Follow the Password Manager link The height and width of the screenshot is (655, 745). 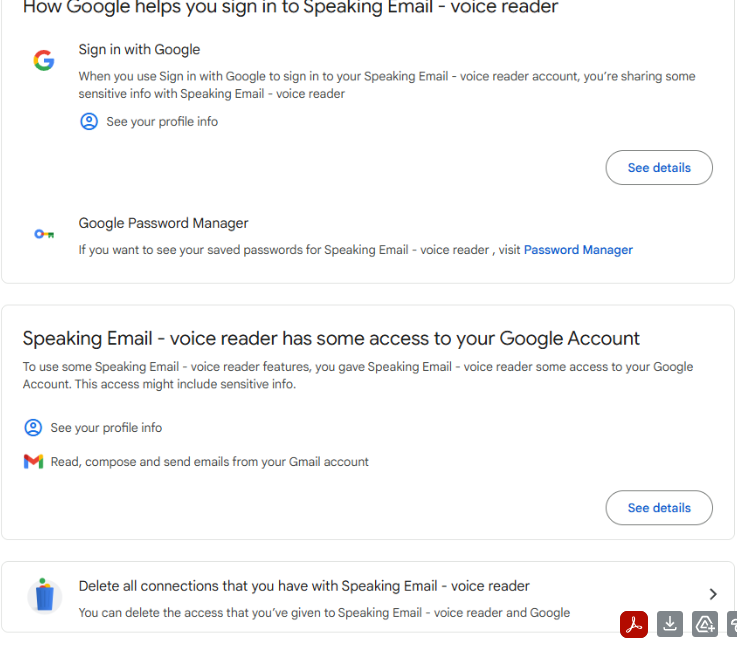point(578,250)
